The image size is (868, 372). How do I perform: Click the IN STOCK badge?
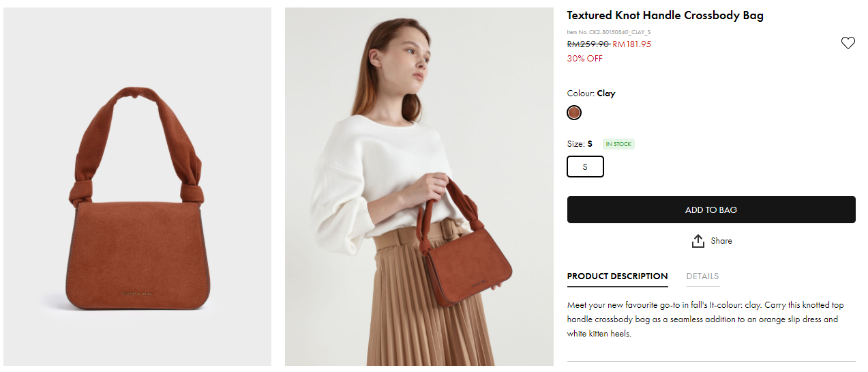click(618, 144)
